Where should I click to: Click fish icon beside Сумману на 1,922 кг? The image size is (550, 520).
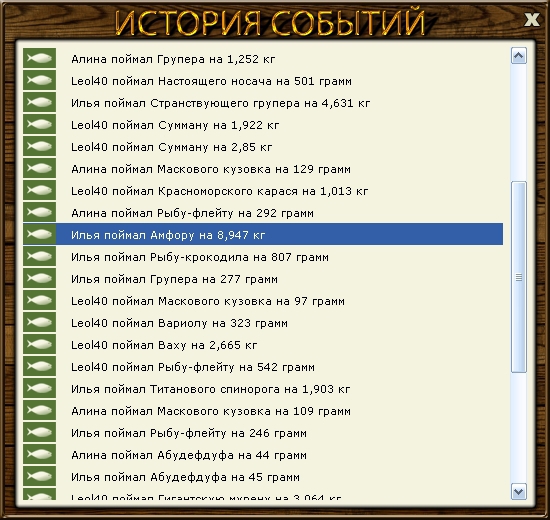point(39,124)
